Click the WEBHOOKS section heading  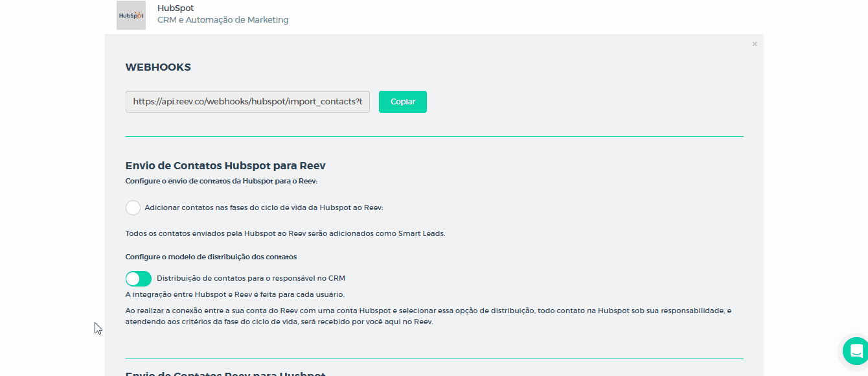coord(158,67)
